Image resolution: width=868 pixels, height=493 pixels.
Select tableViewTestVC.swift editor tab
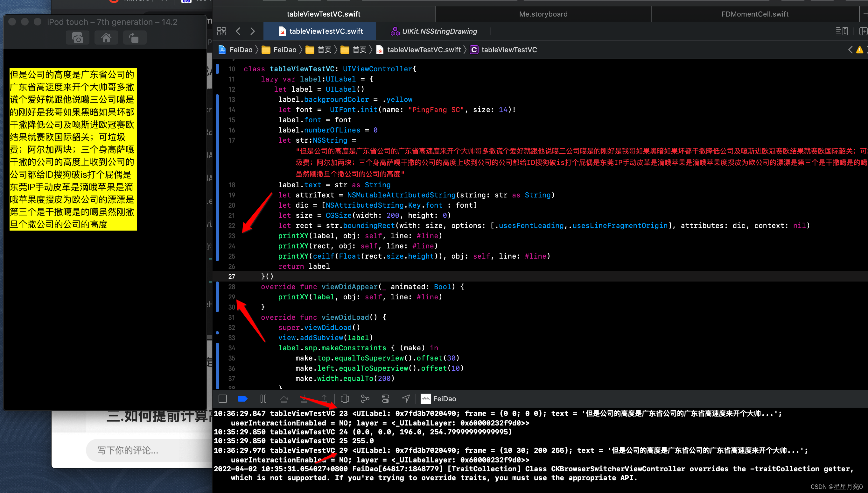320,31
